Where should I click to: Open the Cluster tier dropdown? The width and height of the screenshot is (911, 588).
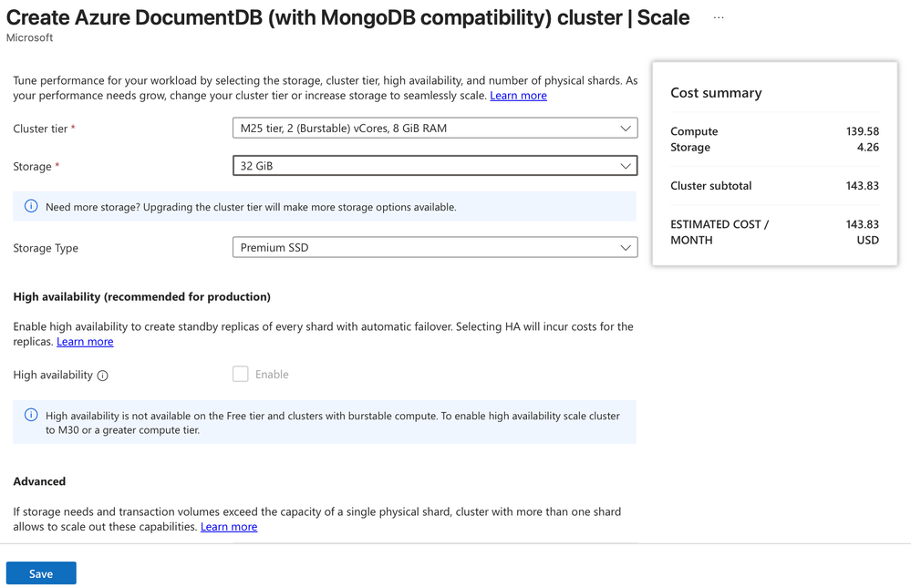tap(434, 129)
